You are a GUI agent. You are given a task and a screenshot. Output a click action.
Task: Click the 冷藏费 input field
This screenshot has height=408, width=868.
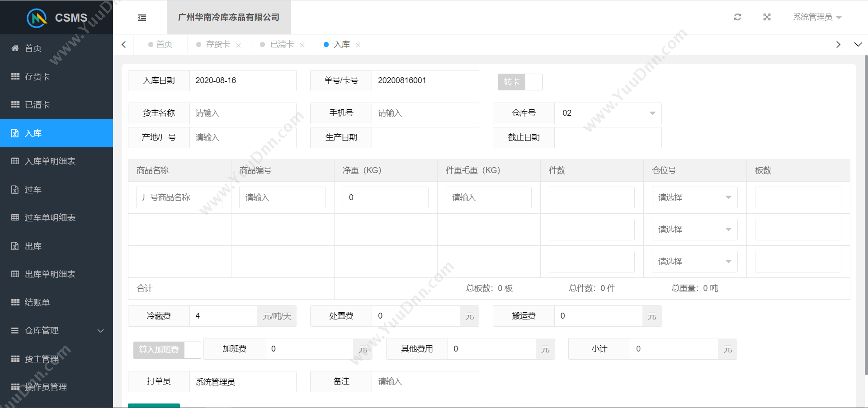(223, 316)
